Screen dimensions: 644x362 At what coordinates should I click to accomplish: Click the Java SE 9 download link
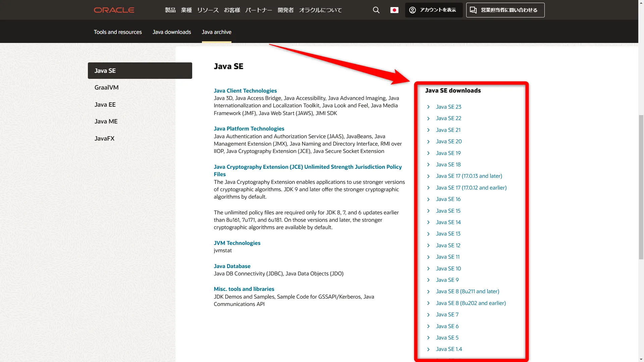[x=447, y=280]
